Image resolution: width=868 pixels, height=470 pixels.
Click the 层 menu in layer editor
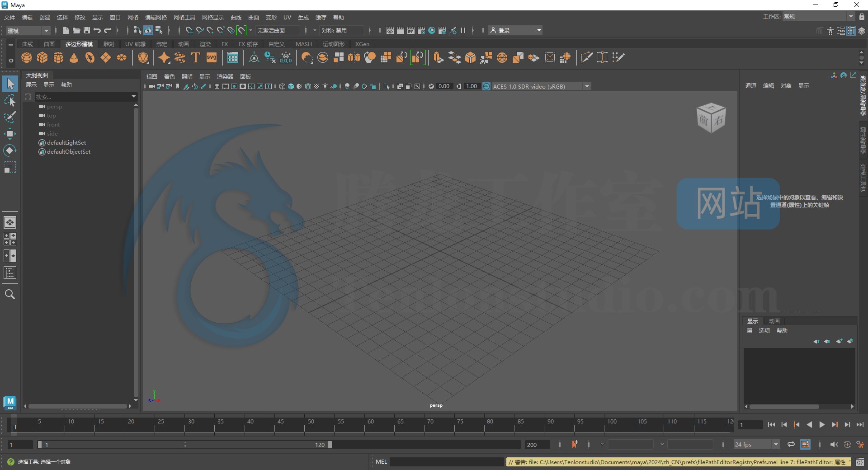pyautogui.click(x=750, y=330)
